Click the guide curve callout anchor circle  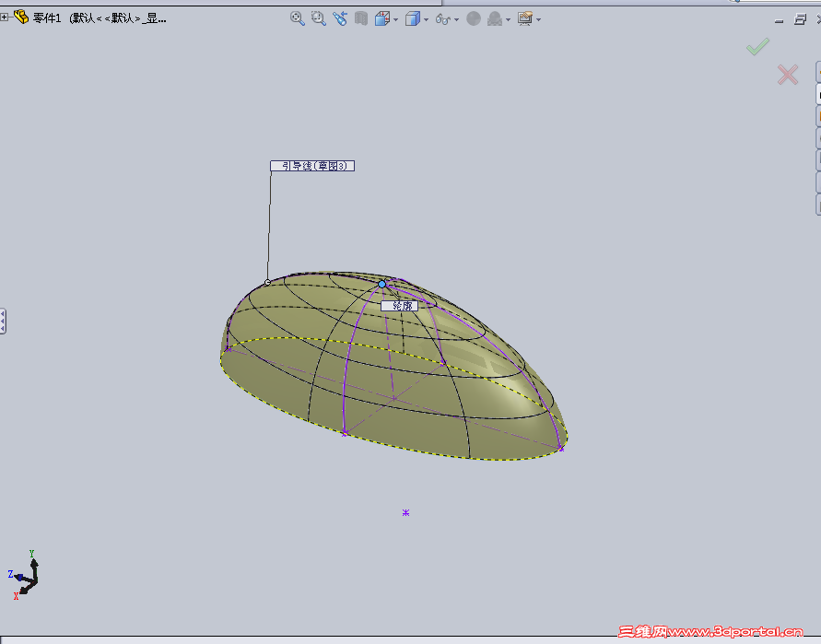267,282
